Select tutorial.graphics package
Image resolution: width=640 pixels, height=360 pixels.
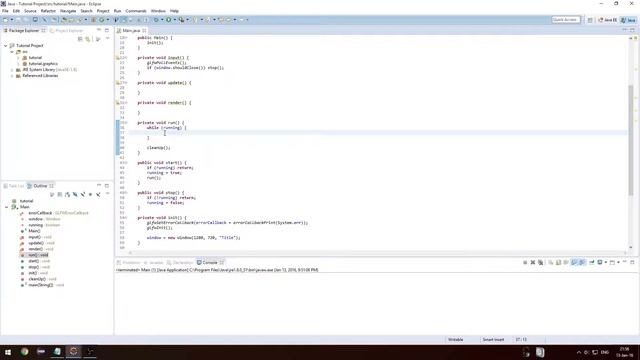[43, 64]
